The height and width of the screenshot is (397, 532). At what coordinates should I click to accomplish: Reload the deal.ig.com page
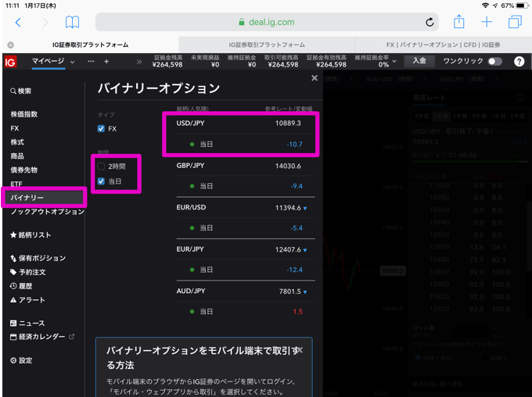[x=430, y=23]
